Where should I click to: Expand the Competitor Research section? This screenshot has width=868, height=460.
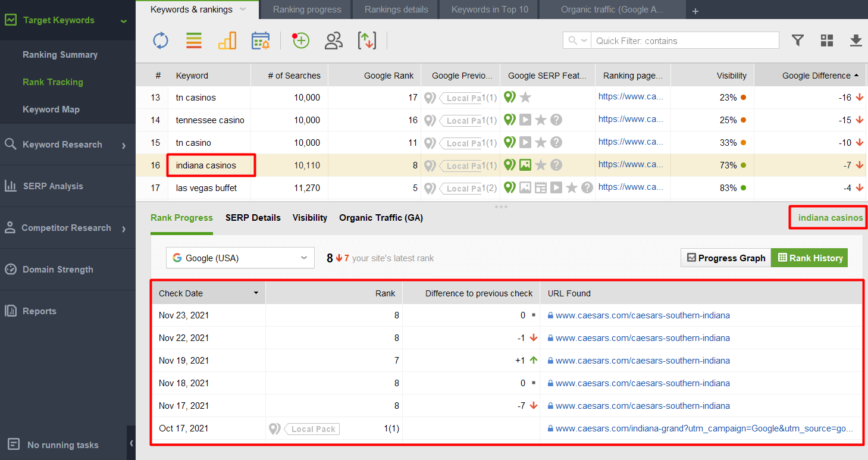124,229
